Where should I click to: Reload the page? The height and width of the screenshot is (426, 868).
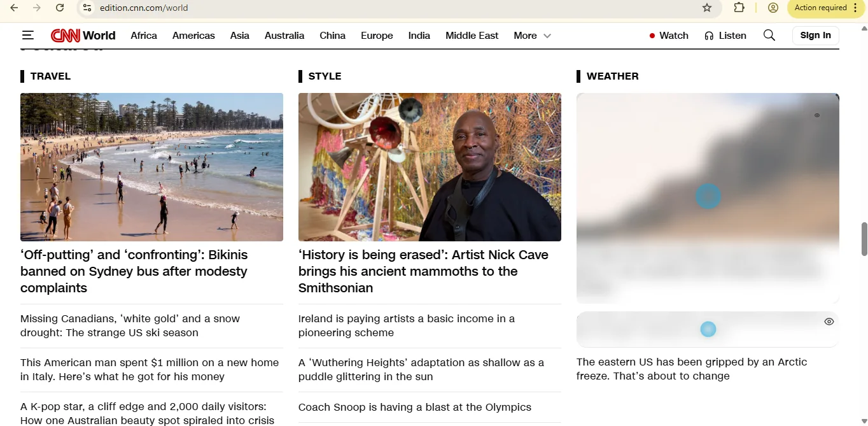point(60,8)
